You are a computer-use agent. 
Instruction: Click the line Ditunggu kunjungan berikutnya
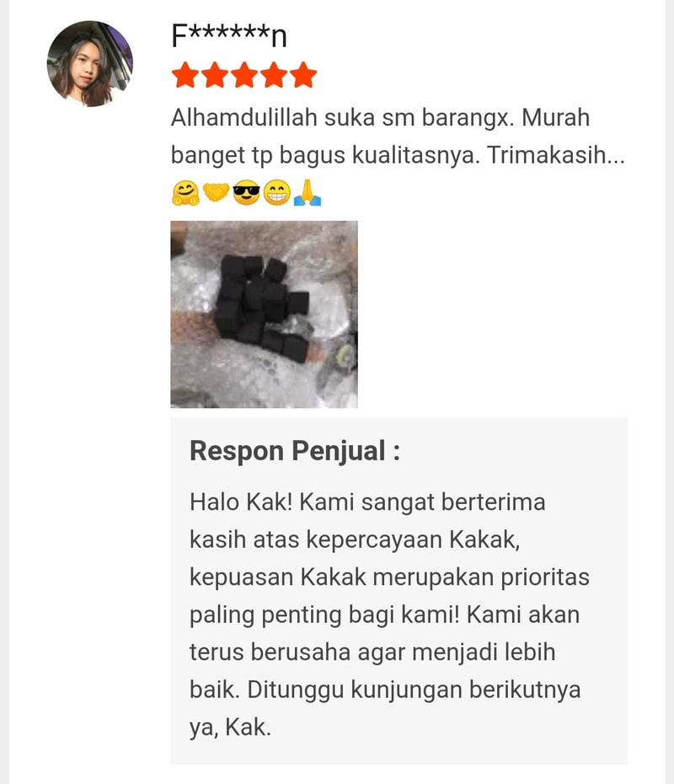[x=414, y=690]
